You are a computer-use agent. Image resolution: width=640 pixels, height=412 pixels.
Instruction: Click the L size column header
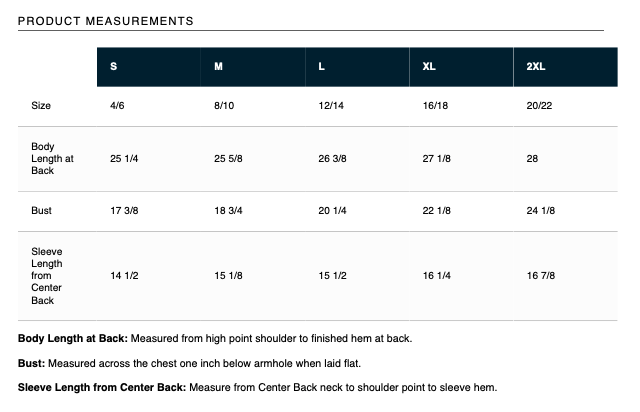(321, 66)
